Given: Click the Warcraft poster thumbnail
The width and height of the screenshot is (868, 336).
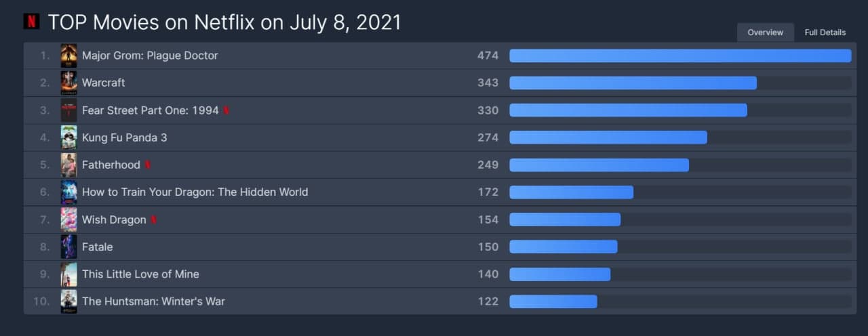Looking at the screenshot, I should click(68, 83).
